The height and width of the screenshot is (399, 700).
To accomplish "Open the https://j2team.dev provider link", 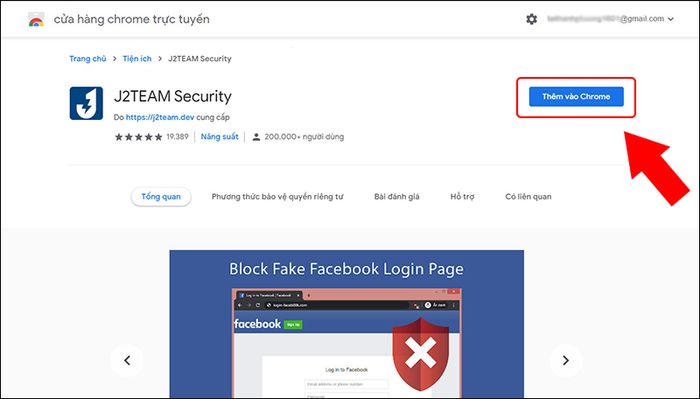I will coord(160,117).
